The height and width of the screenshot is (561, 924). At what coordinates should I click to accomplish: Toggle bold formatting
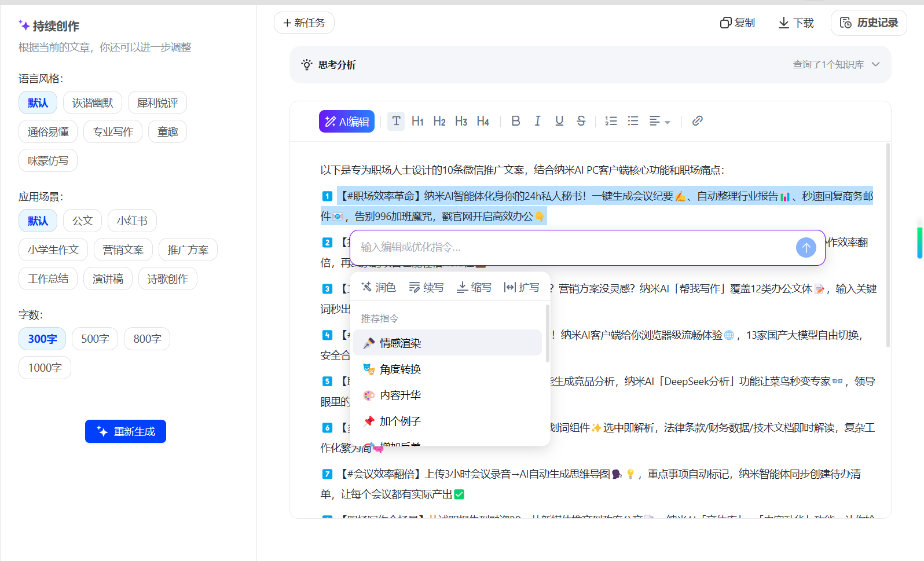coord(516,121)
